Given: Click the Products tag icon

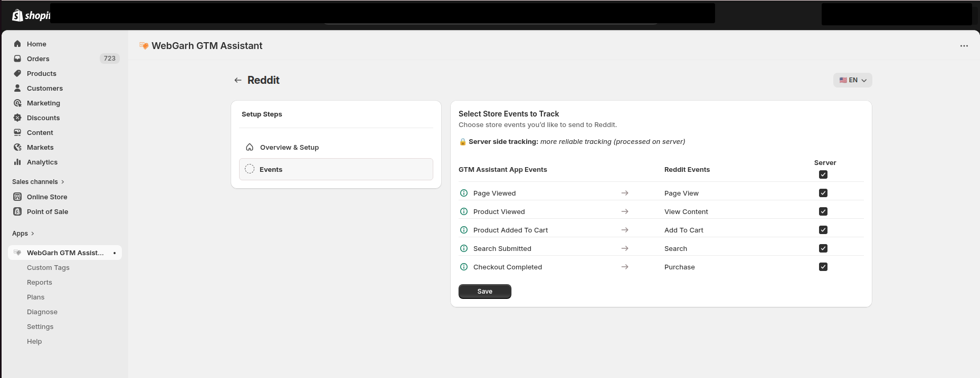Looking at the screenshot, I should (x=17, y=73).
